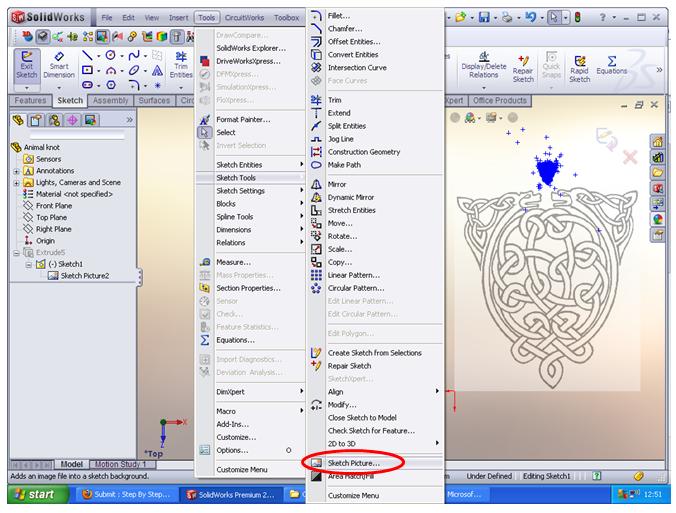This screenshot has height=513, width=676.
Task: Select the Line sketch tool icon
Action: (x=87, y=55)
